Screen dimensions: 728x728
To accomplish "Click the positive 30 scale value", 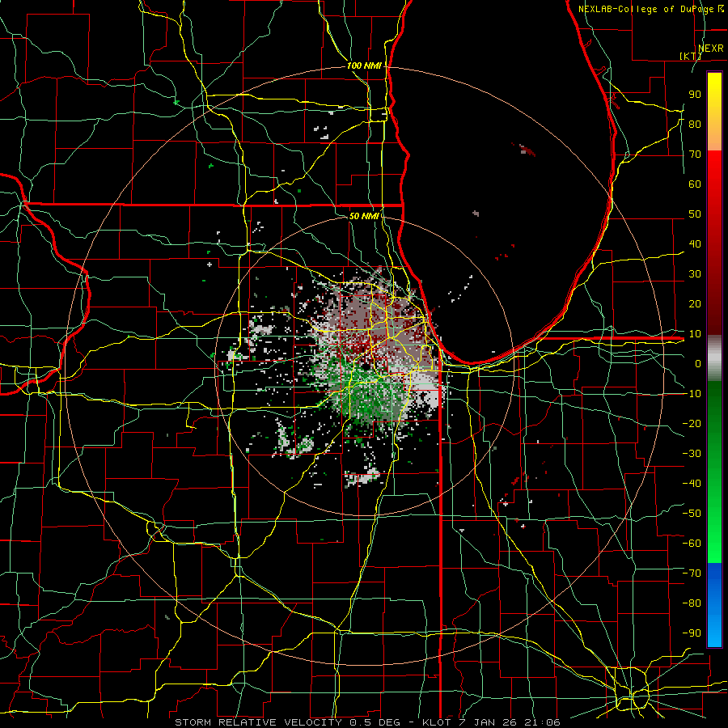I will [x=695, y=274].
